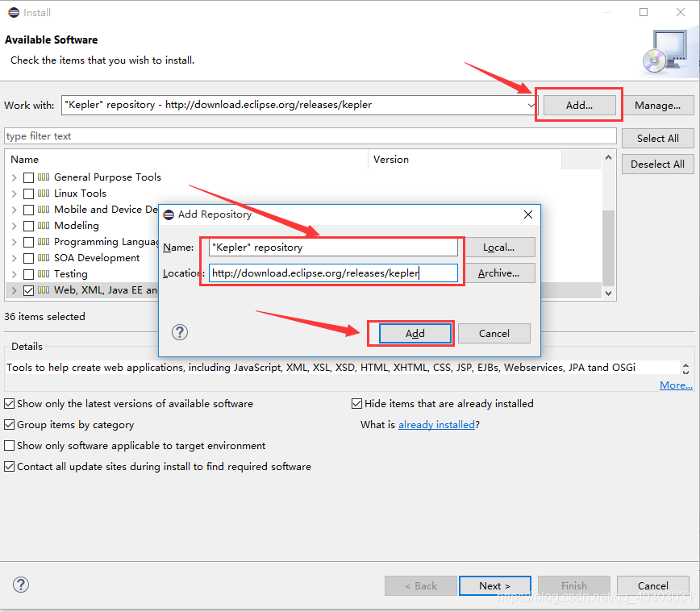The height and width of the screenshot is (612, 700).
Task: Click Mobile and Device category icon
Action: pyautogui.click(x=44, y=210)
